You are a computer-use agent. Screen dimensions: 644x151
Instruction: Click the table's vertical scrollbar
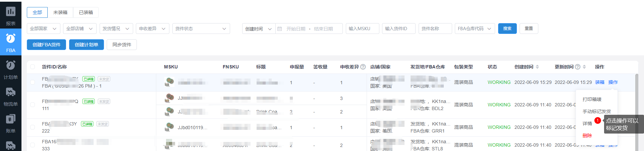tap(637, 112)
